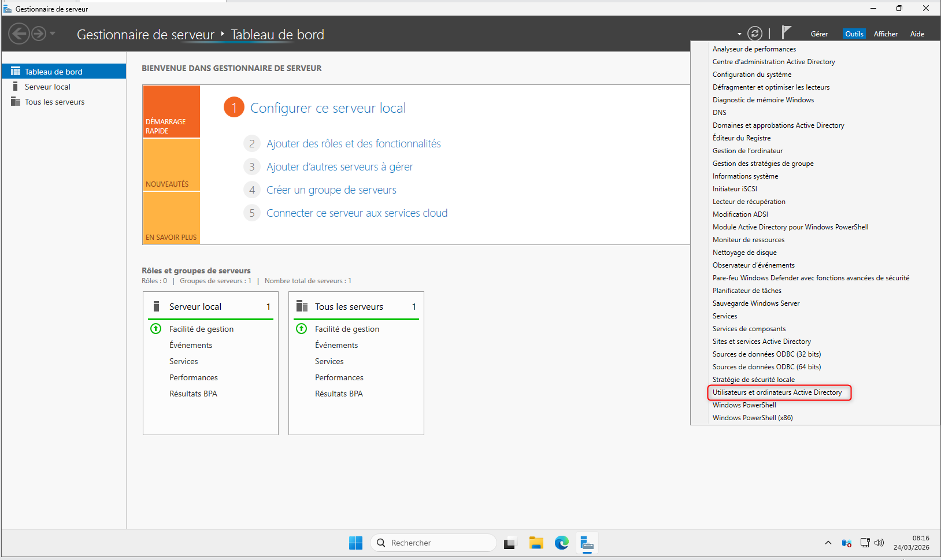This screenshot has width=941, height=560.
Task: Open Événements in the Serveur local tile
Action: tap(191, 345)
